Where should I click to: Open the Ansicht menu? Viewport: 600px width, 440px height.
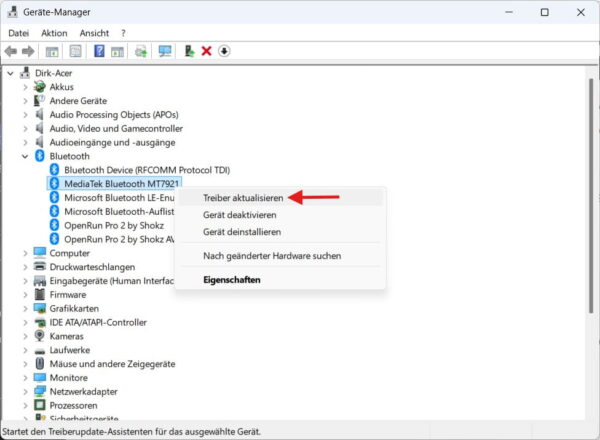pos(94,33)
